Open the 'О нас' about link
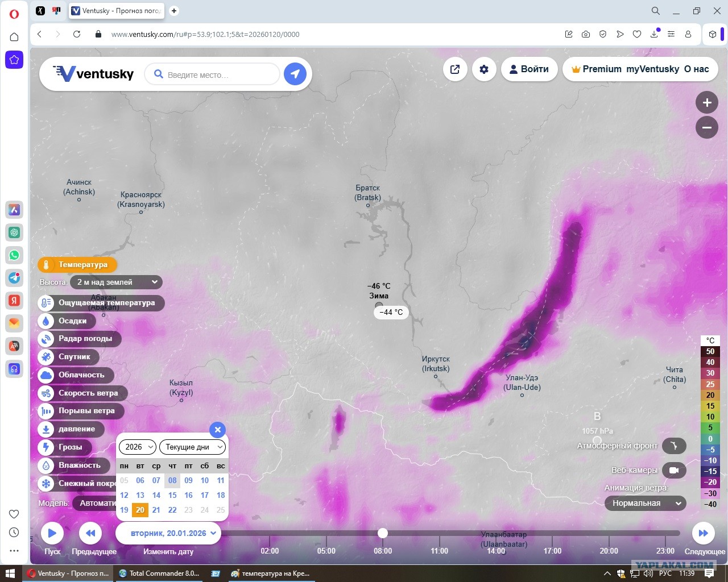Image resolution: width=728 pixels, height=582 pixels. click(x=697, y=69)
